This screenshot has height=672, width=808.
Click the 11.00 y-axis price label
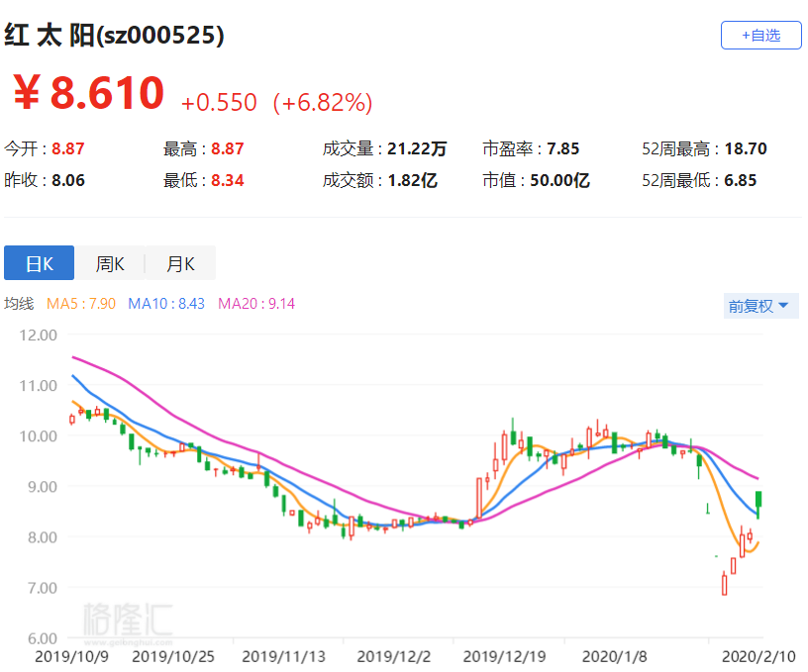tap(39, 386)
